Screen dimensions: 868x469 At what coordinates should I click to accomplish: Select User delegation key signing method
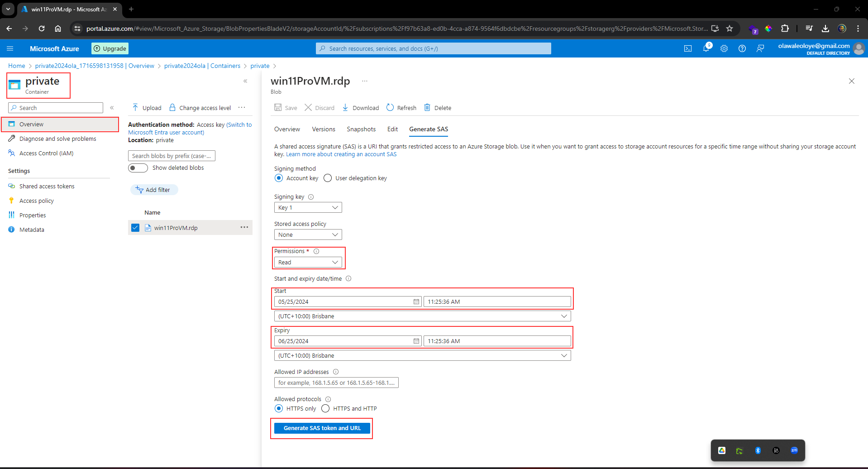click(328, 178)
